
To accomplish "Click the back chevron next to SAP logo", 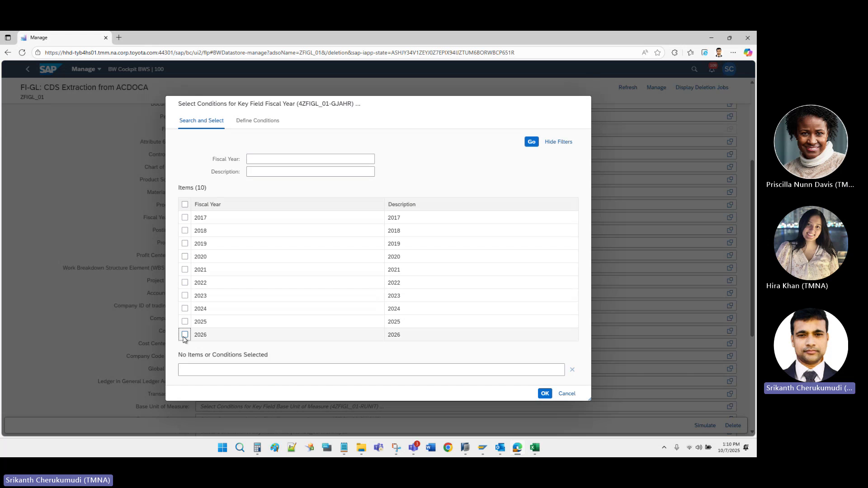I will point(28,69).
